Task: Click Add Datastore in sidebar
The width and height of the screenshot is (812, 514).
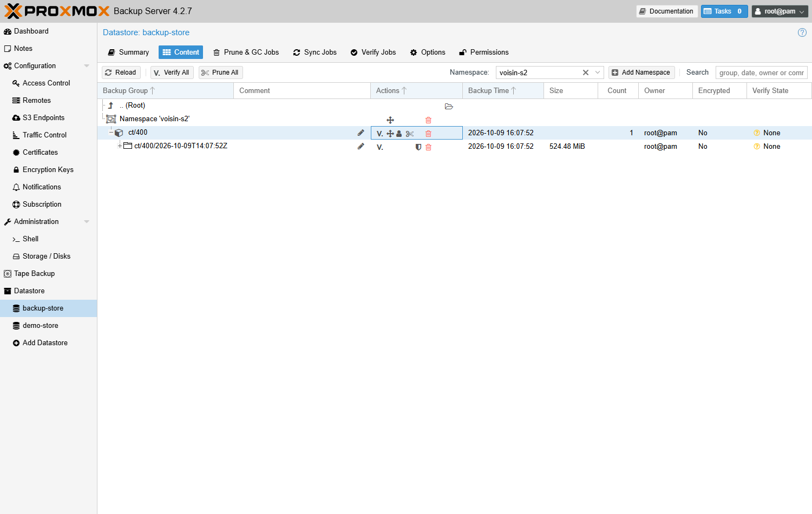Action: 48,343
